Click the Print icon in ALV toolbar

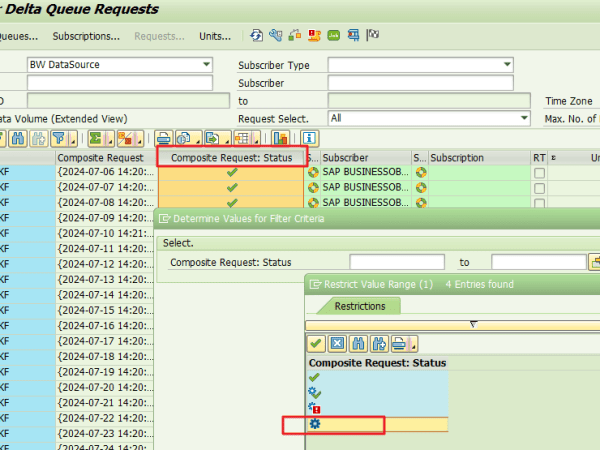pos(164,139)
